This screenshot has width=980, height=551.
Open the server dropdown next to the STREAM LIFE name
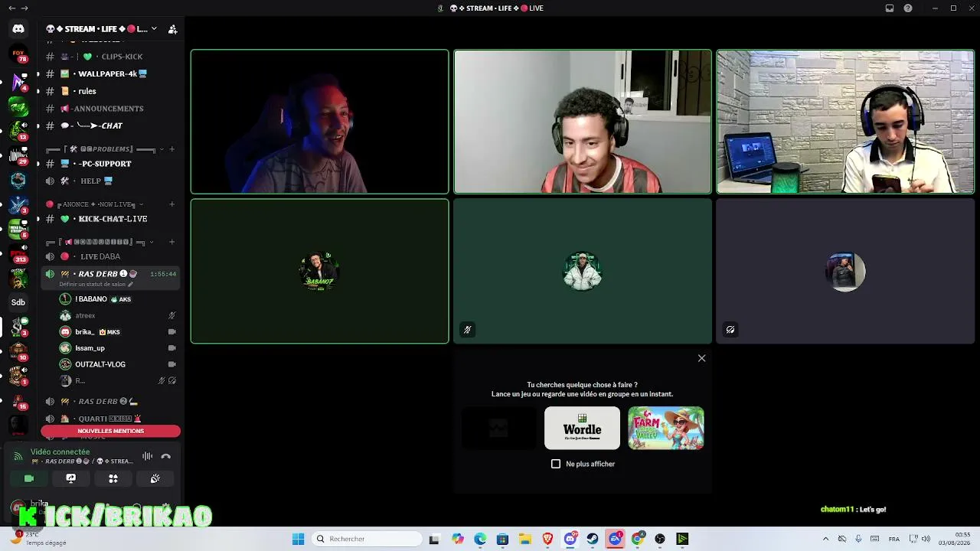click(154, 29)
